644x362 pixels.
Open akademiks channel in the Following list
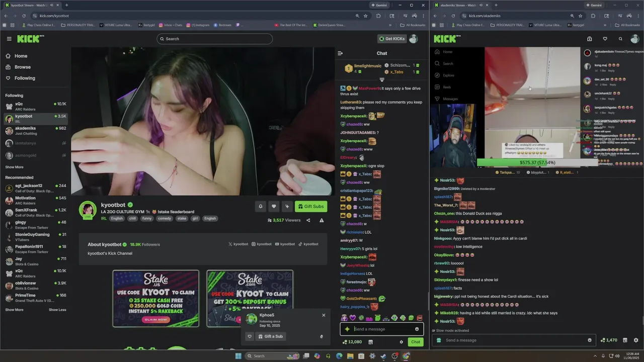click(35, 131)
